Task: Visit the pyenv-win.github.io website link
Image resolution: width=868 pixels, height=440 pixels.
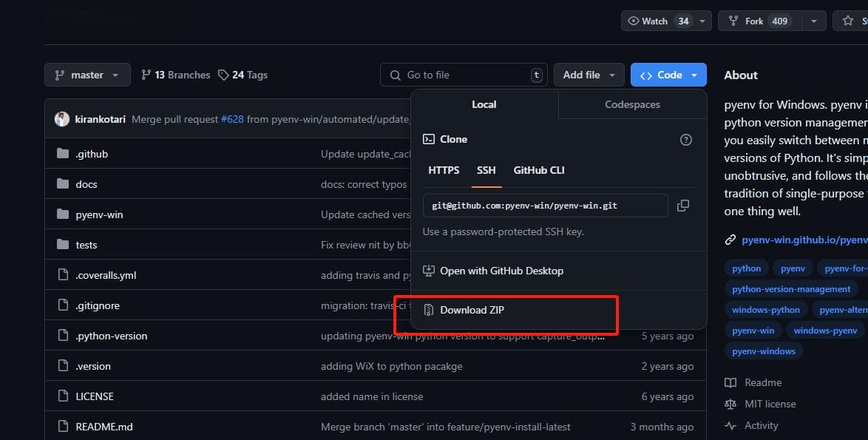Action: pyautogui.click(x=804, y=240)
